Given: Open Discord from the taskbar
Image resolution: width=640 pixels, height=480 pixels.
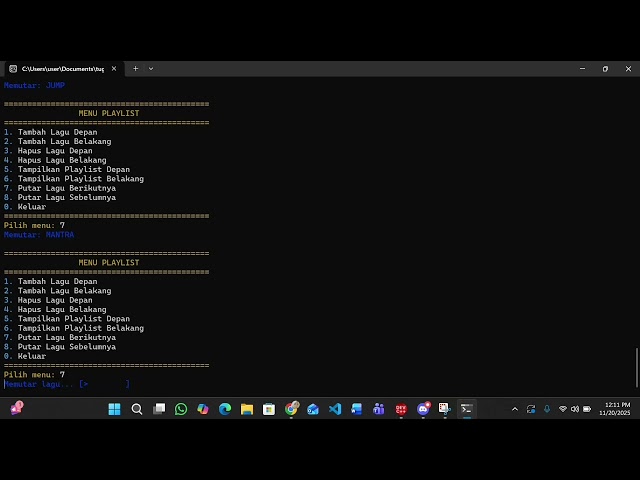Looking at the screenshot, I should 423,409.
